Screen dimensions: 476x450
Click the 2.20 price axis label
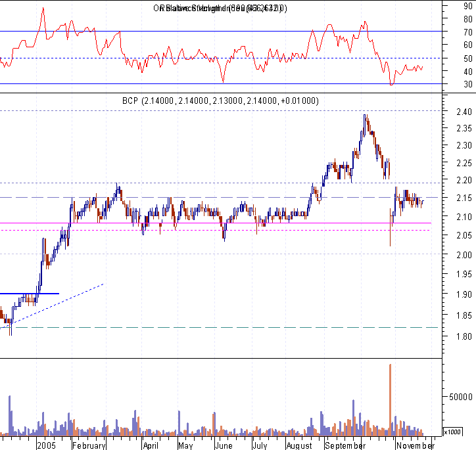464,181
